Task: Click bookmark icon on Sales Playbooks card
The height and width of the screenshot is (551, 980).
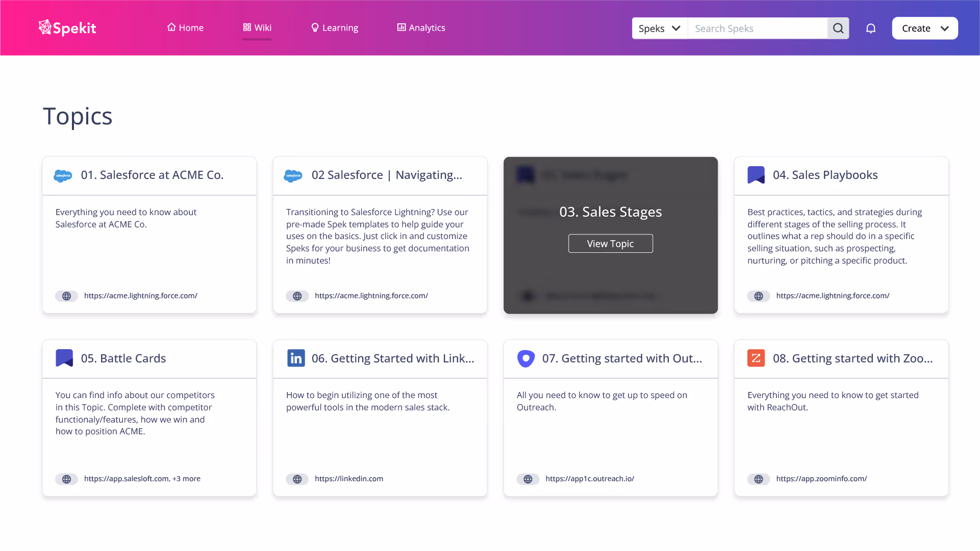Action: pyautogui.click(x=756, y=175)
